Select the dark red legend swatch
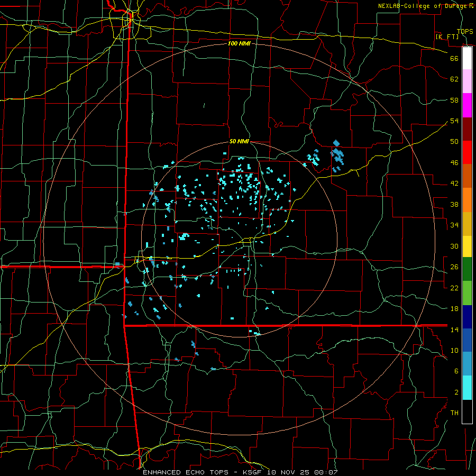 467,129
